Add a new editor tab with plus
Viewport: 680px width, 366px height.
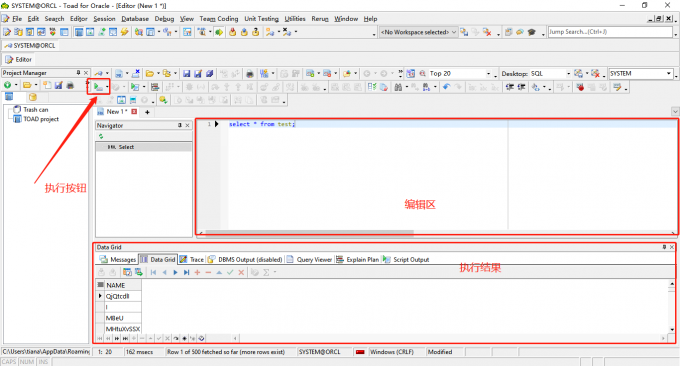click(x=147, y=112)
